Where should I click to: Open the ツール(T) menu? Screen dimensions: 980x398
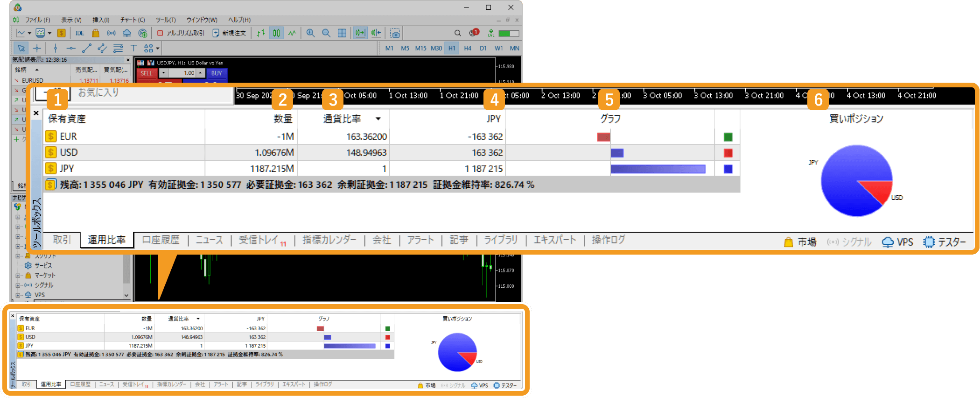pos(166,20)
